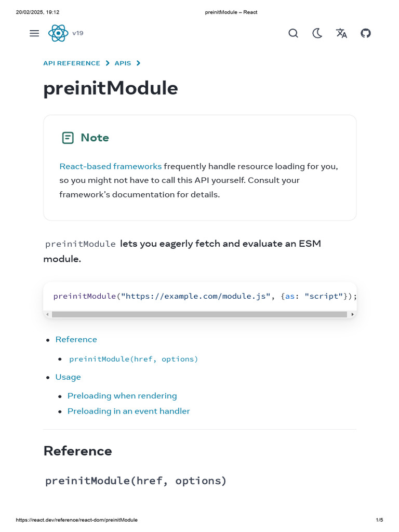Go to API Reference breadcrumb
Viewport: 399px width, 532px height.
(x=72, y=63)
